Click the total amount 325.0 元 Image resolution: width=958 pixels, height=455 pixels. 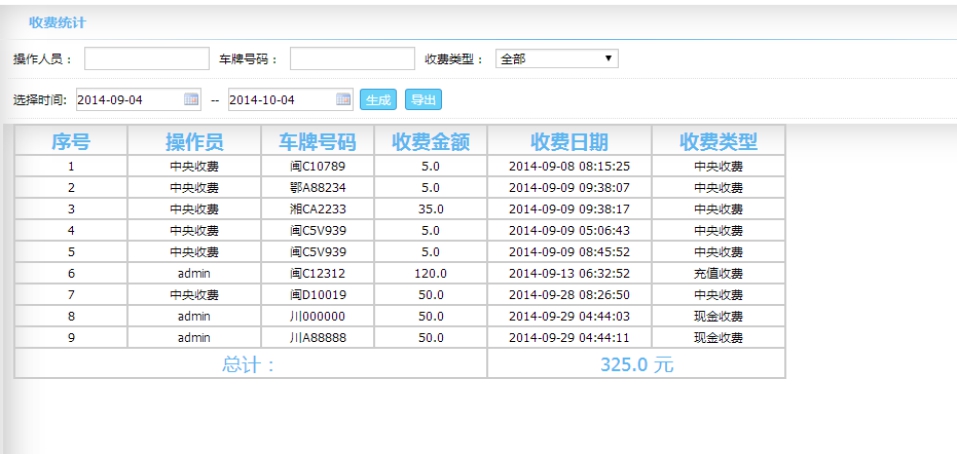tap(636, 365)
